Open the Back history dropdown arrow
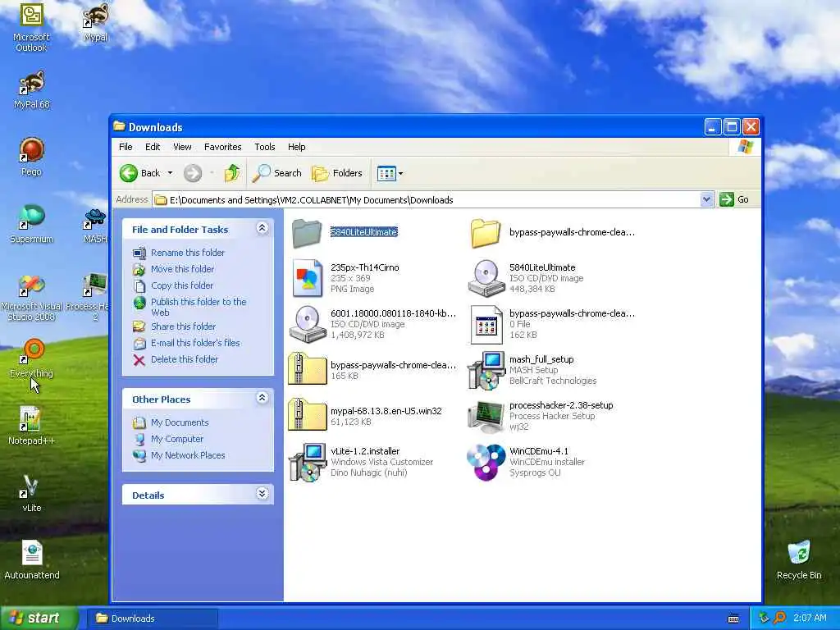The width and height of the screenshot is (840, 630). 170,173
